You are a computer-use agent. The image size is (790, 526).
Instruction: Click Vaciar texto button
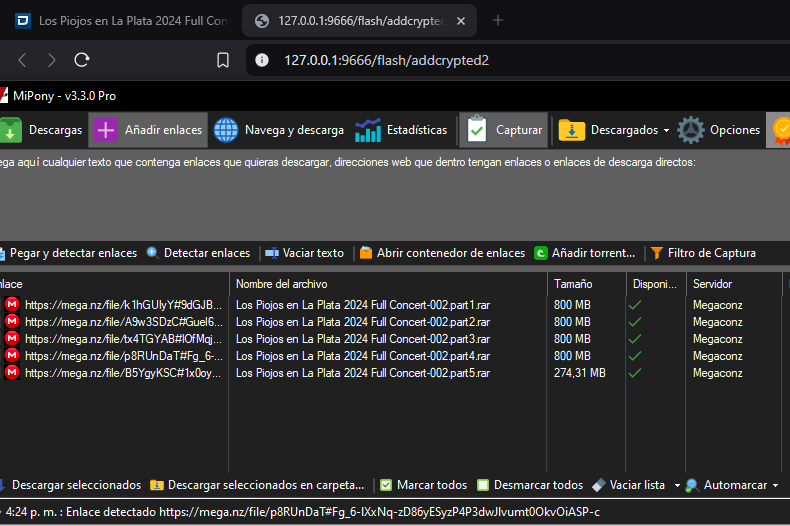305,253
